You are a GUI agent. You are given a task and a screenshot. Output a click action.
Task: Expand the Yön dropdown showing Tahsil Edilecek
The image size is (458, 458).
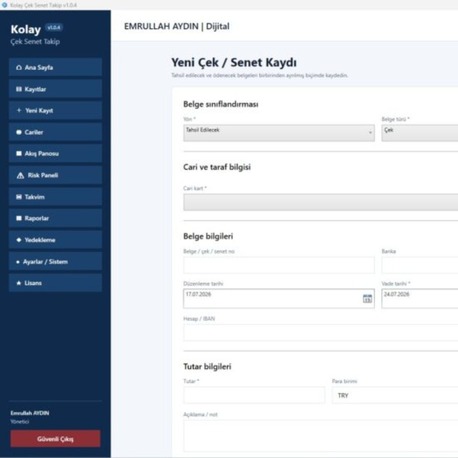coord(279,133)
